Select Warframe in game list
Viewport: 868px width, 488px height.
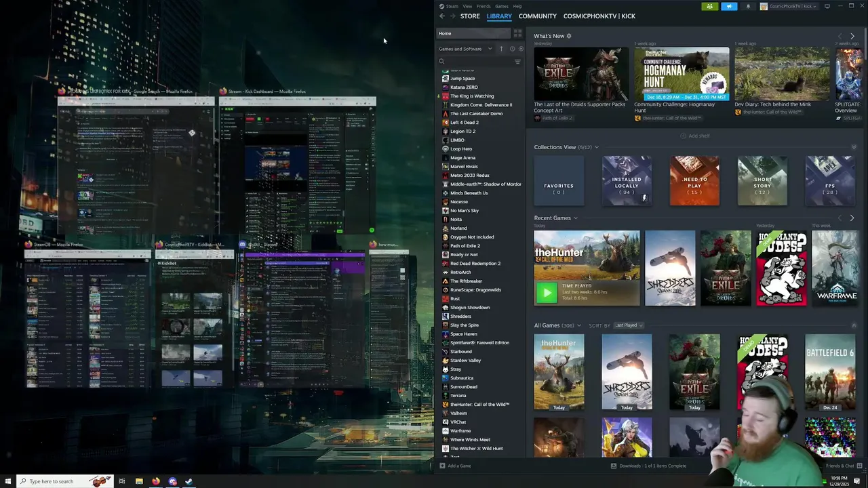pos(460,430)
